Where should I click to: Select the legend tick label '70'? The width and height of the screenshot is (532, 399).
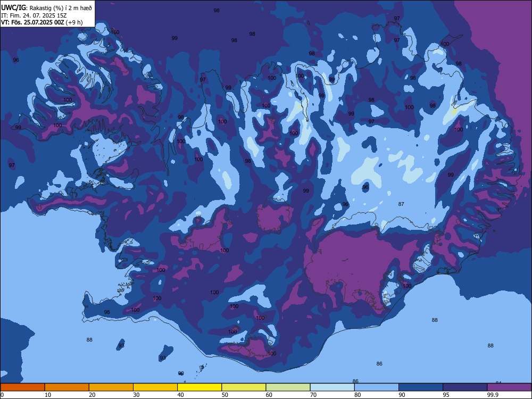[313, 395]
